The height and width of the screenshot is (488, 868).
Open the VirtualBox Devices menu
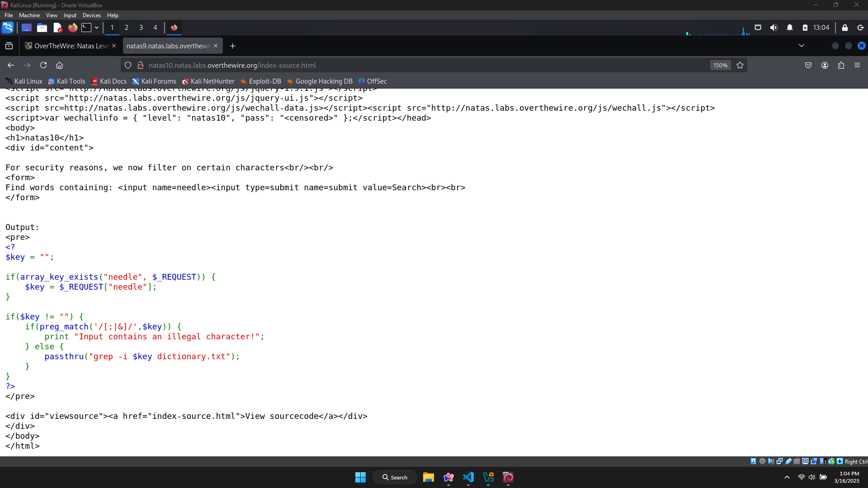point(92,15)
